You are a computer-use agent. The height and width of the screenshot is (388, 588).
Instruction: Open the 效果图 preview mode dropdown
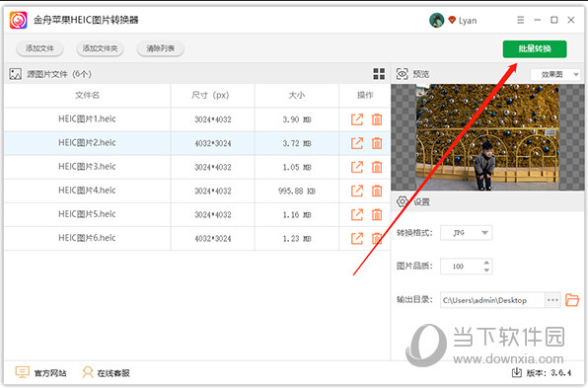tap(555, 74)
